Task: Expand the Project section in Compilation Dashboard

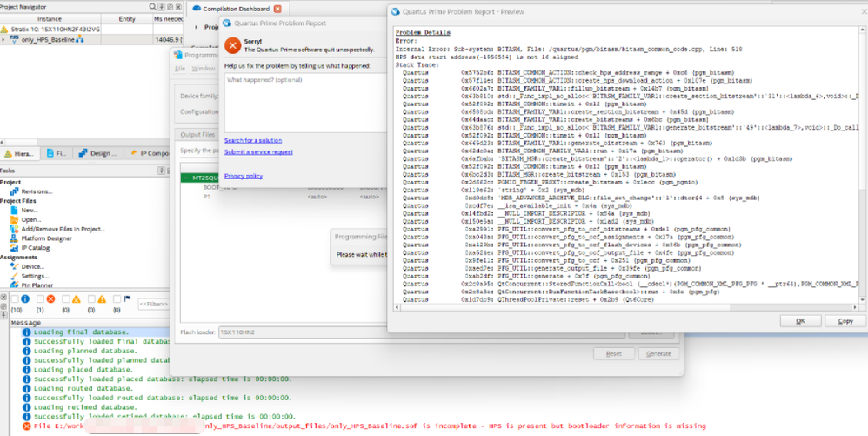Action: pos(197,27)
